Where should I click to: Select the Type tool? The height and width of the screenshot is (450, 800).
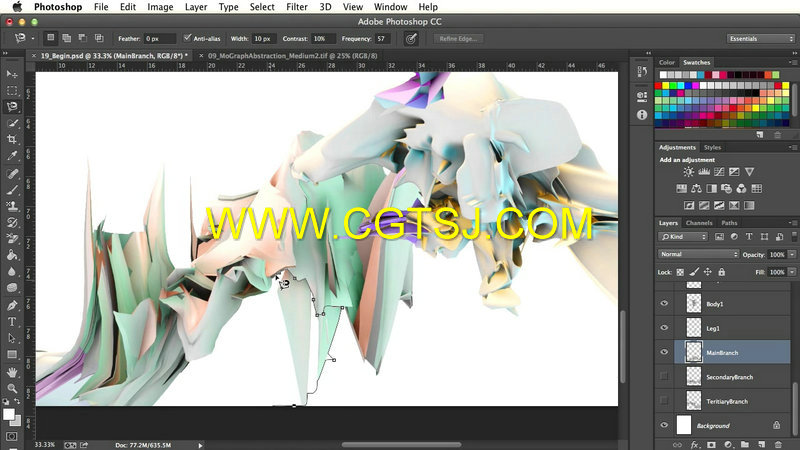[12, 322]
